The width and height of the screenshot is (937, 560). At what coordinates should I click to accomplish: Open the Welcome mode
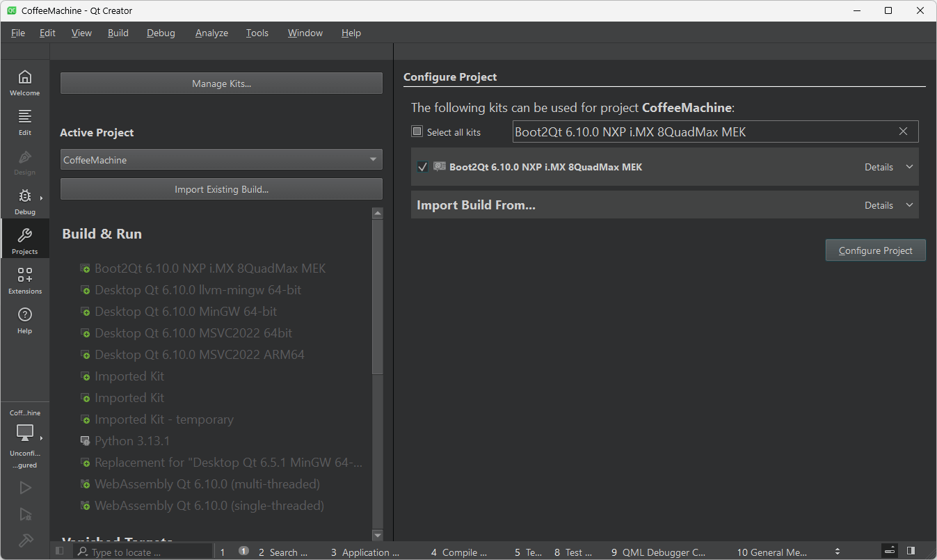point(24,81)
